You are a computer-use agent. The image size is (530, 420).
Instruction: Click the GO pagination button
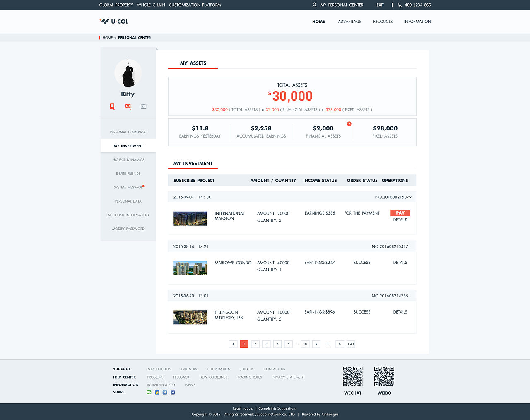tap(351, 344)
